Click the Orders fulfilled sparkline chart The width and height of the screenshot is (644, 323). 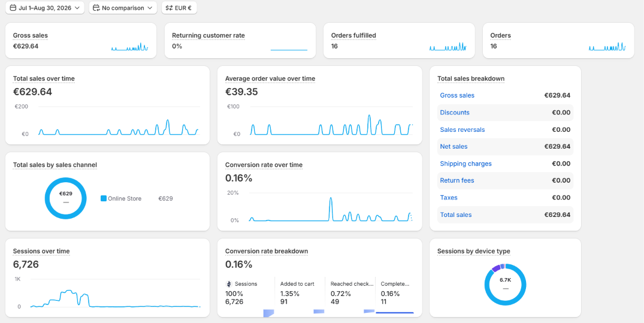[448, 46]
